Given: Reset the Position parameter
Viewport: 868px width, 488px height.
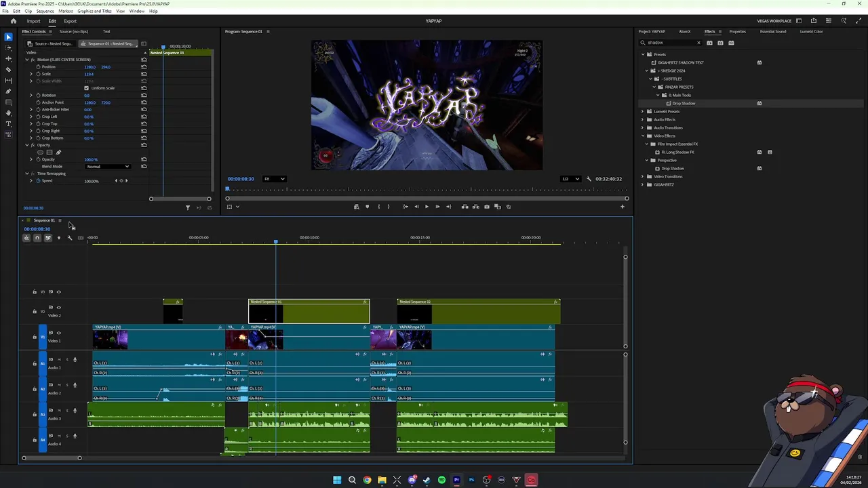Looking at the screenshot, I should (x=144, y=67).
